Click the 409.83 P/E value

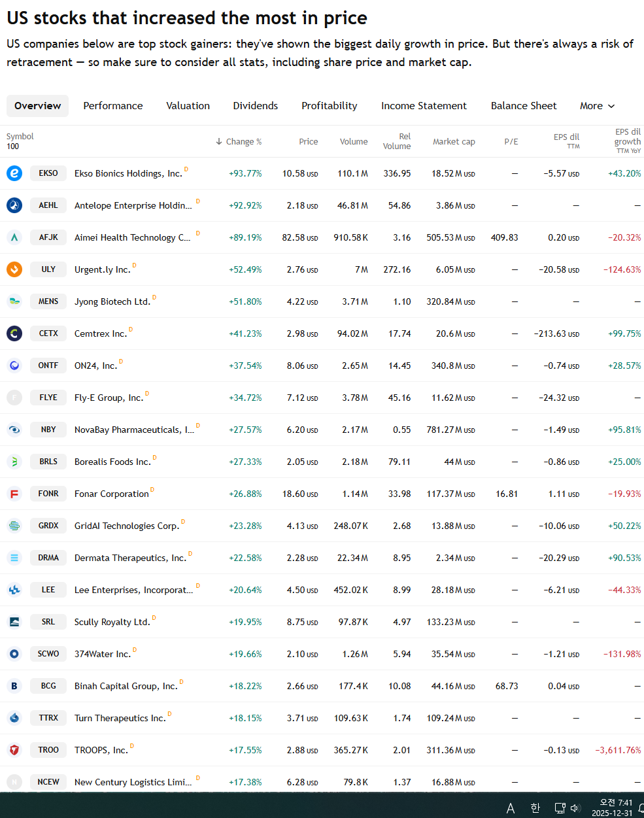(x=505, y=237)
